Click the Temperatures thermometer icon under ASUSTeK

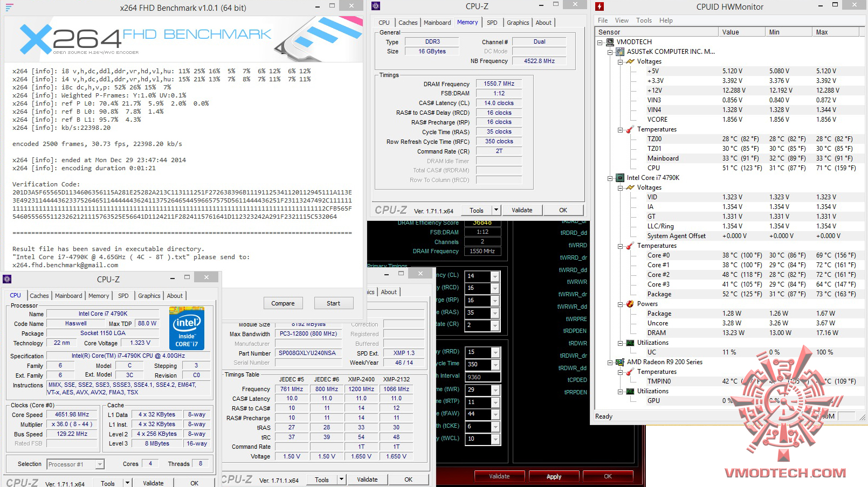click(x=630, y=129)
